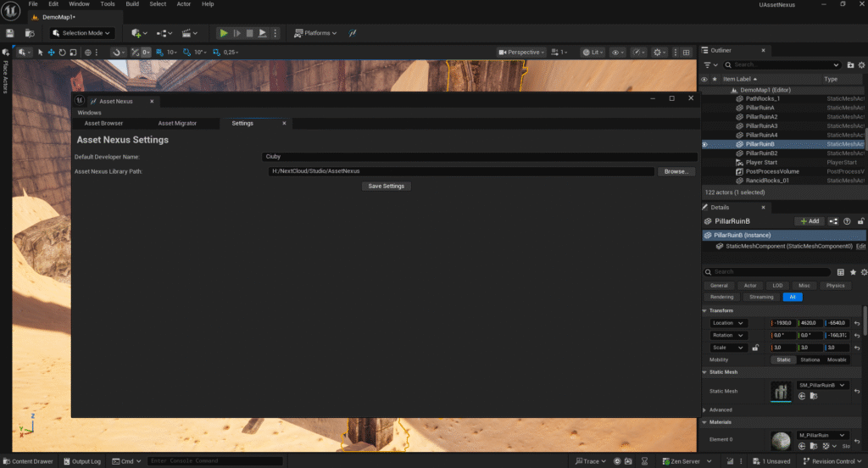Select the translate gizmo tool in viewport
868x468 pixels.
pyautogui.click(x=51, y=53)
